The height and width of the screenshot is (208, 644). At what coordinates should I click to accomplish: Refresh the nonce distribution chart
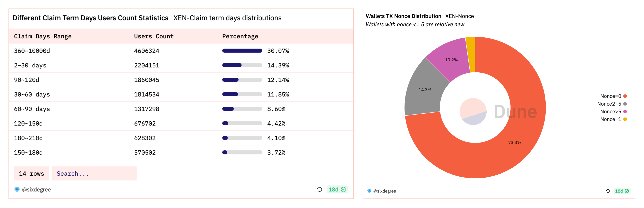pos(608,191)
